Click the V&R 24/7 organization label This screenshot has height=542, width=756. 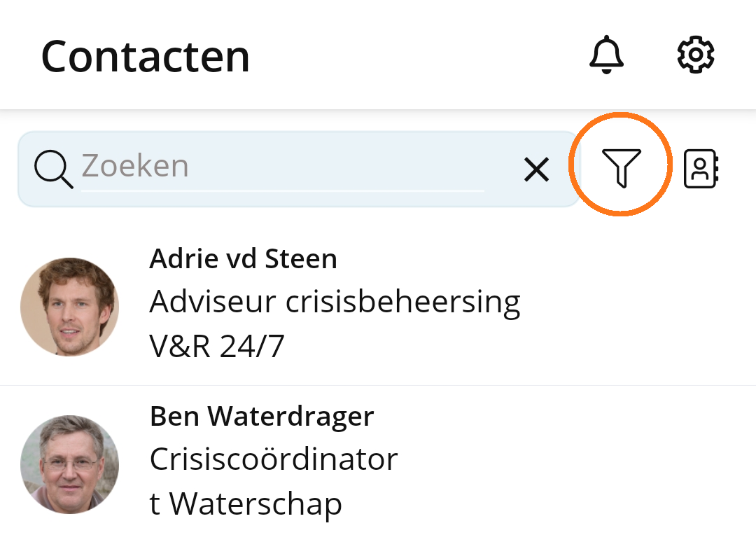(217, 346)
